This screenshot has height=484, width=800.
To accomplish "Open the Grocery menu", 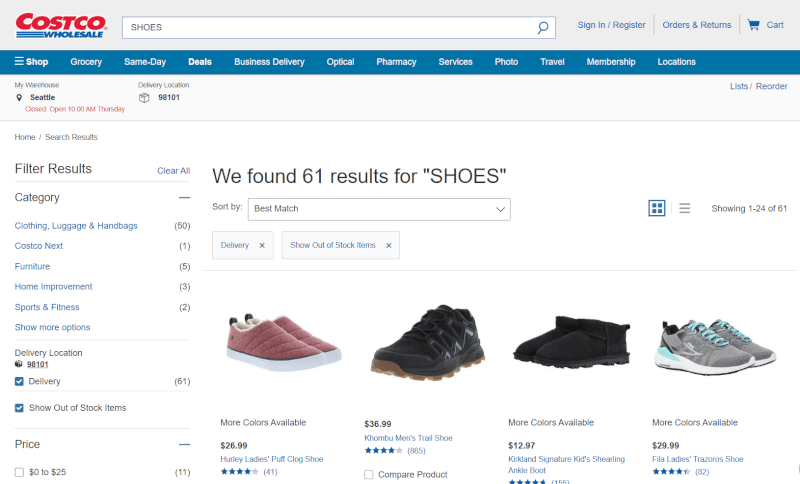I will pyautogui.click(x=86, y=62).
